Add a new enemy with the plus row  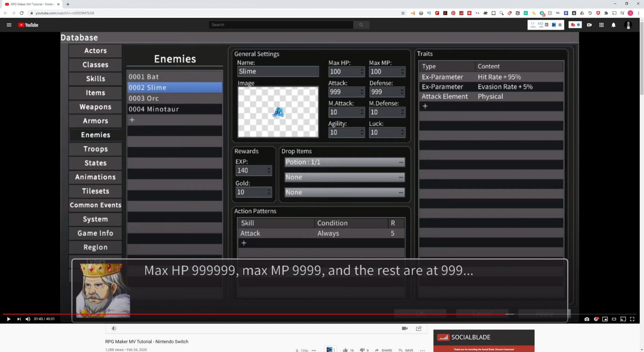tap(175, 120)
